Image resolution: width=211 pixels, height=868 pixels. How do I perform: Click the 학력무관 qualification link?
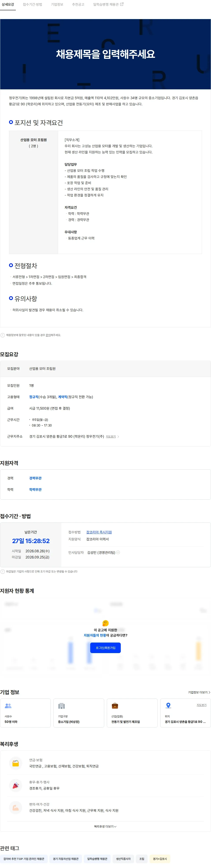pos(35,490)
